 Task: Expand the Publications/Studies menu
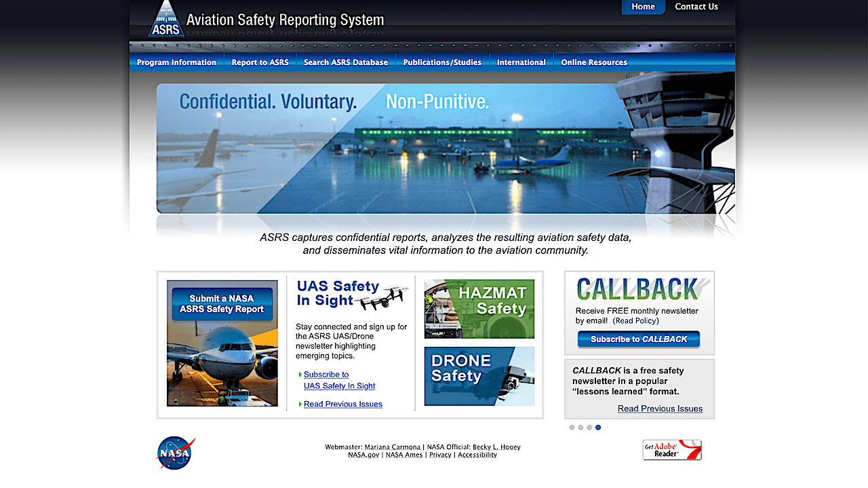[x=442, y=62]
